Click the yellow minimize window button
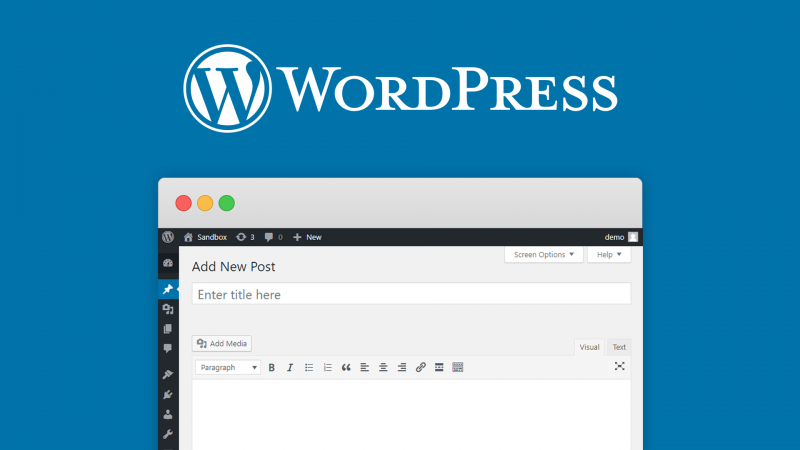The image size is (800, 450). [205, 203]
